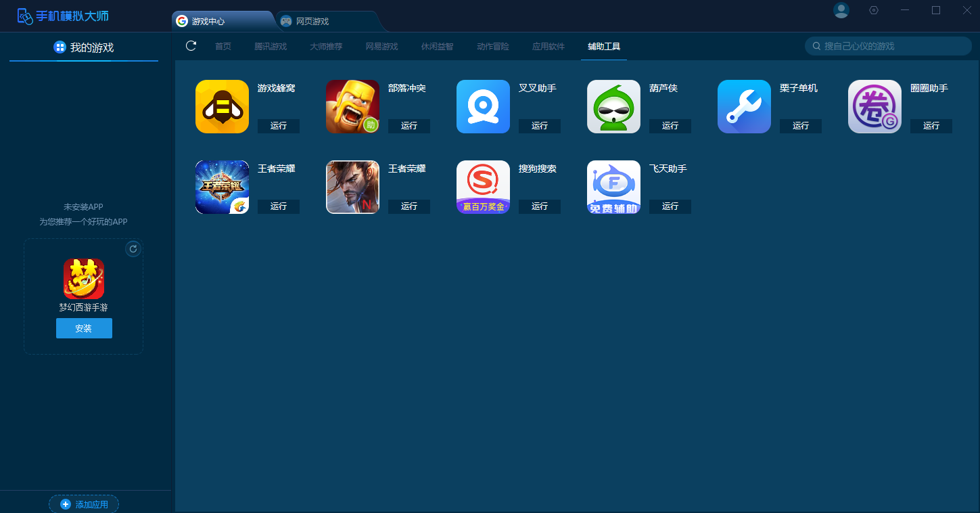The height and width of the screenshot is (513, 980).
Task: Open the 游戏蜂窝 bee app icon
Action: click(222, 107)
